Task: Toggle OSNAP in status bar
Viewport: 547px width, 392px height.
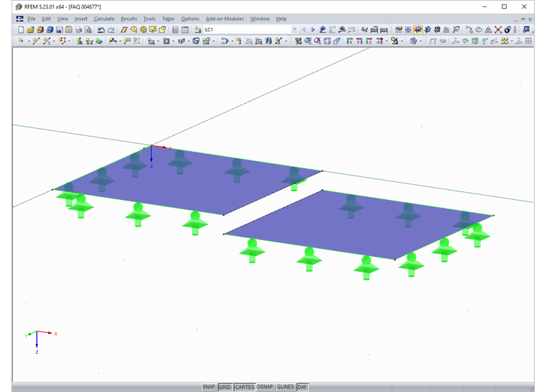Action: click(265, 387)
